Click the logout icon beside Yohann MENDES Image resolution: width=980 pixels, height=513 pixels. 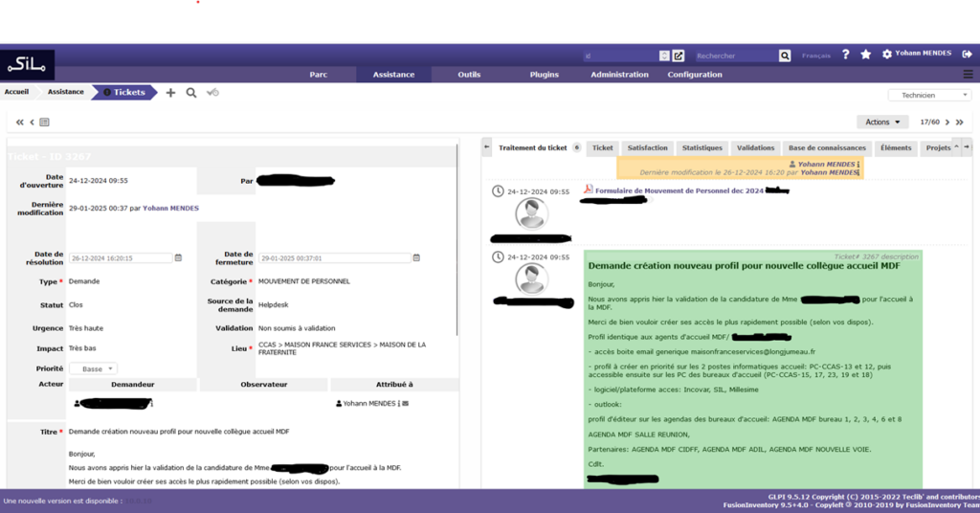coord(967,55)
